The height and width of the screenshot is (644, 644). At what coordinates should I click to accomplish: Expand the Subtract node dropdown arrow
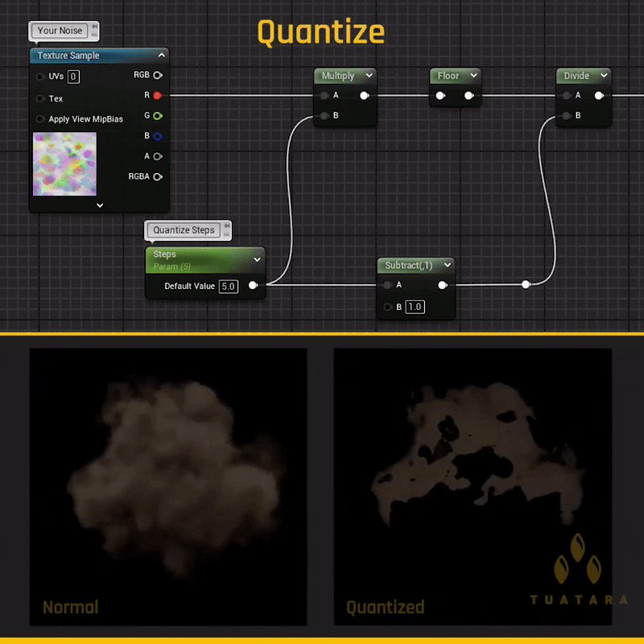(x=448, y=265)
